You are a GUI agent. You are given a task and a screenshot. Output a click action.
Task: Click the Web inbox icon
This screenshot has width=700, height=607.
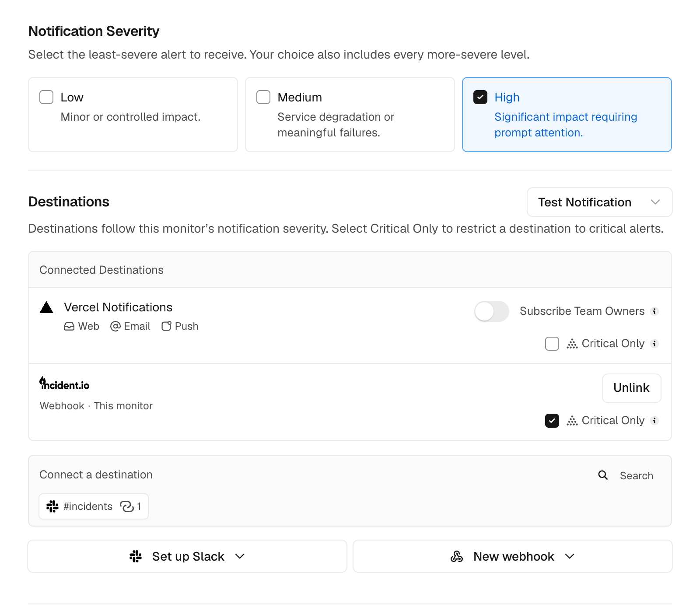click(x=69, y=326)
